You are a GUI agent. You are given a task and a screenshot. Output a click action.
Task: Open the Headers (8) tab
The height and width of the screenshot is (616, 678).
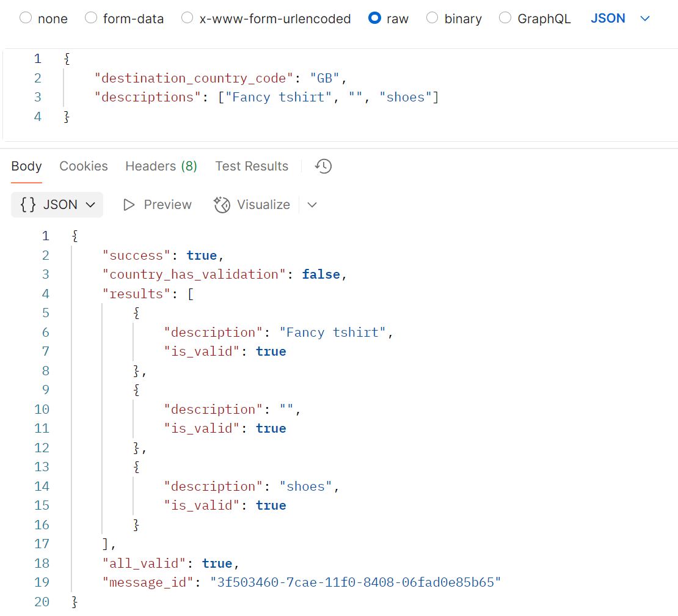161,166
